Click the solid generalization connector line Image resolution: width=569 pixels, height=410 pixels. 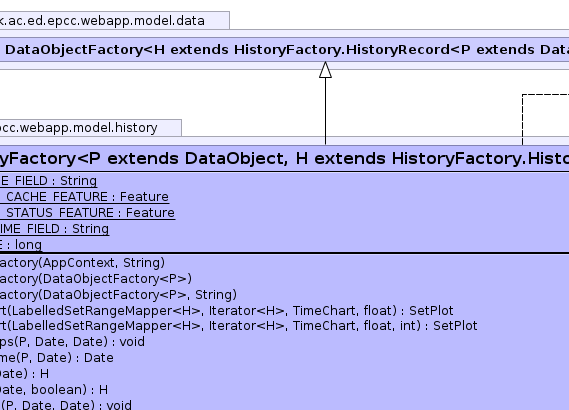pos(325,111)
